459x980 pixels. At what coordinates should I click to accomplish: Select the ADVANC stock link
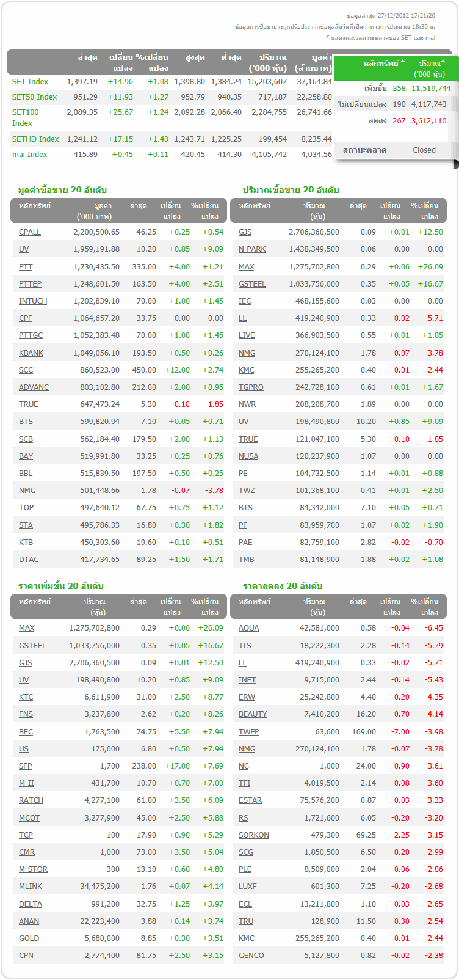(x=34, y=387)
